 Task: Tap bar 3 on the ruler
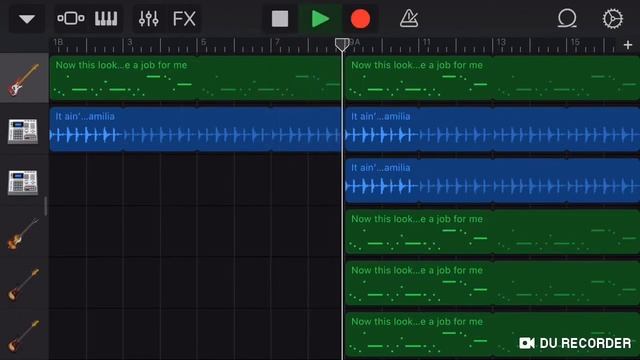pyautogui.click(x=130, y=42)
